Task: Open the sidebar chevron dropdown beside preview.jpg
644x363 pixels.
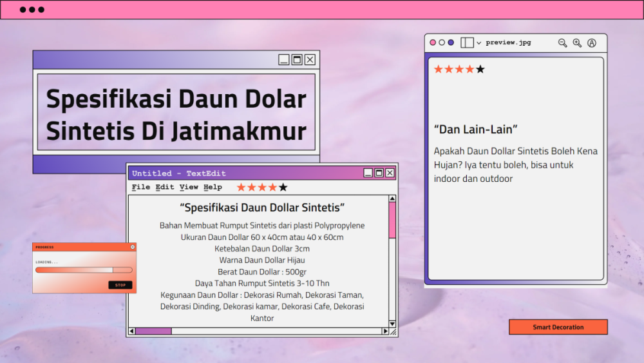Action: (x=479, y=43)
